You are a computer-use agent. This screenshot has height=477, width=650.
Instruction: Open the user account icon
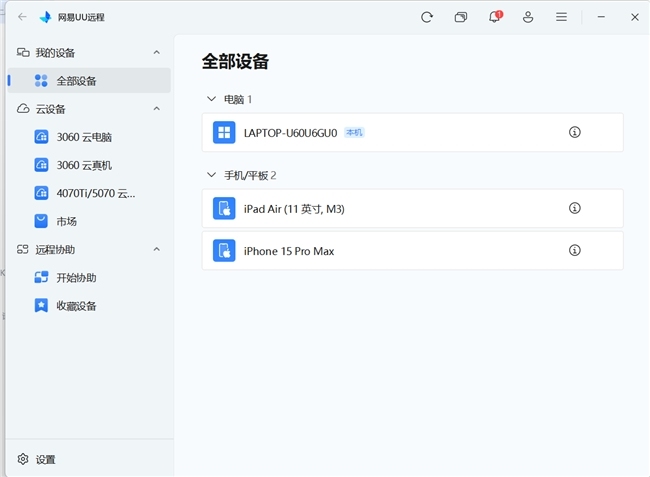pos(528,17)
